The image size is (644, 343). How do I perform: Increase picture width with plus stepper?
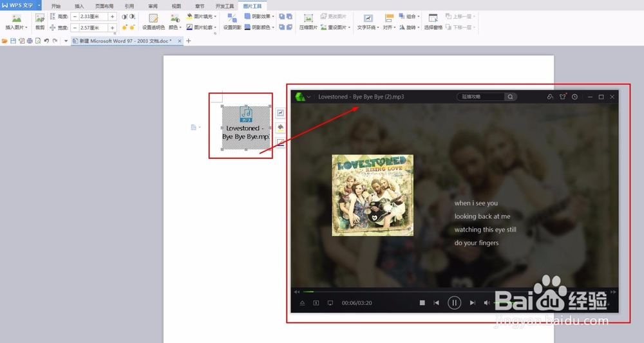click(112, 28)
